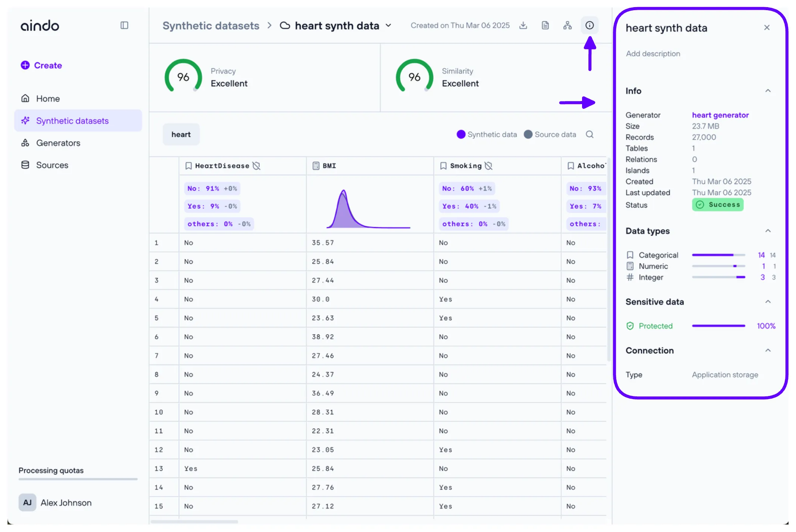Open the report document icon
796x532 pixels.
pos(545,26)
